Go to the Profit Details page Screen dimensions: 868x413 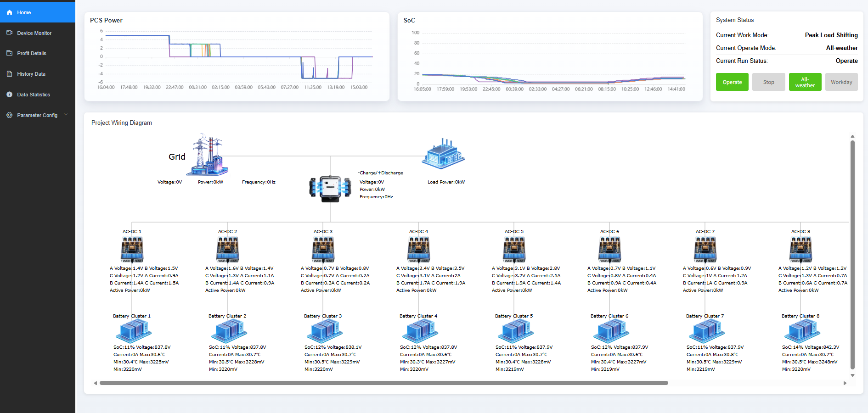point(32,53)
